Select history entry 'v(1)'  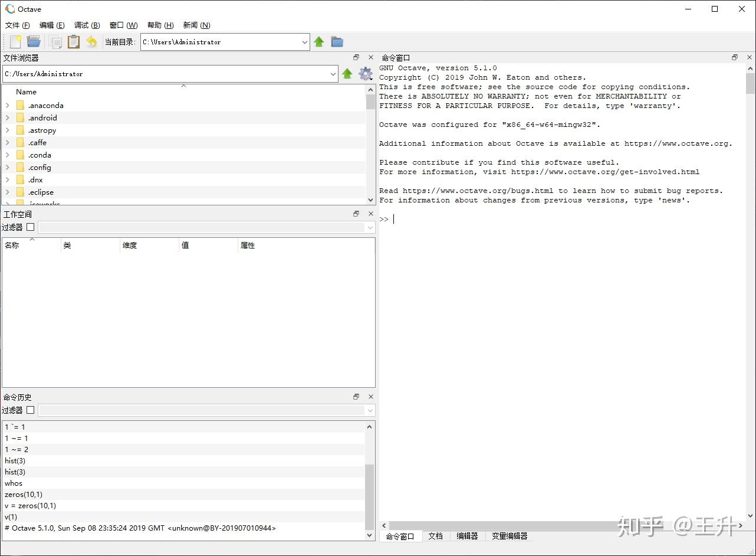tap(183, 516)
